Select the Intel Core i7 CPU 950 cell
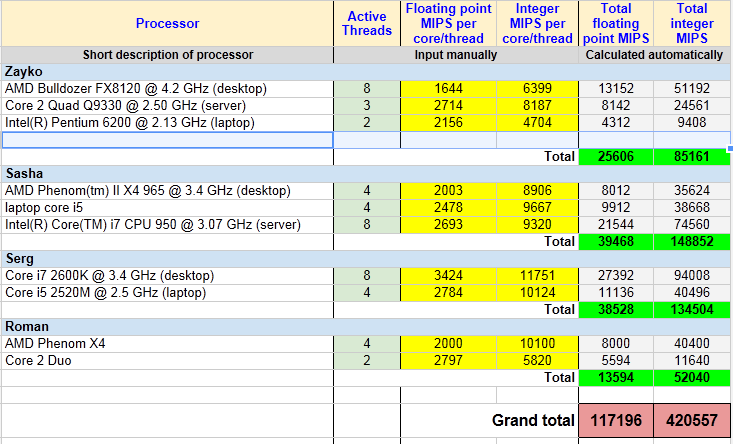Screen dimensions: 733x444 click(x=167, y=225)
